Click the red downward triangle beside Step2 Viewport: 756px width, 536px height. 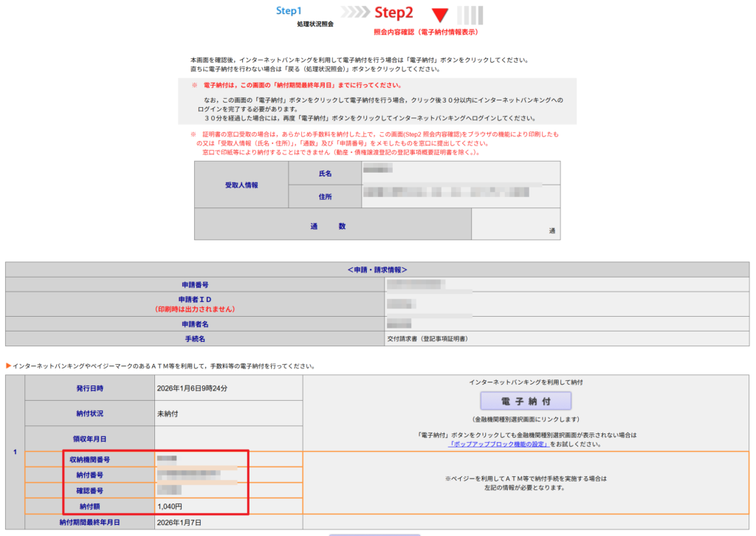(441, 15)
